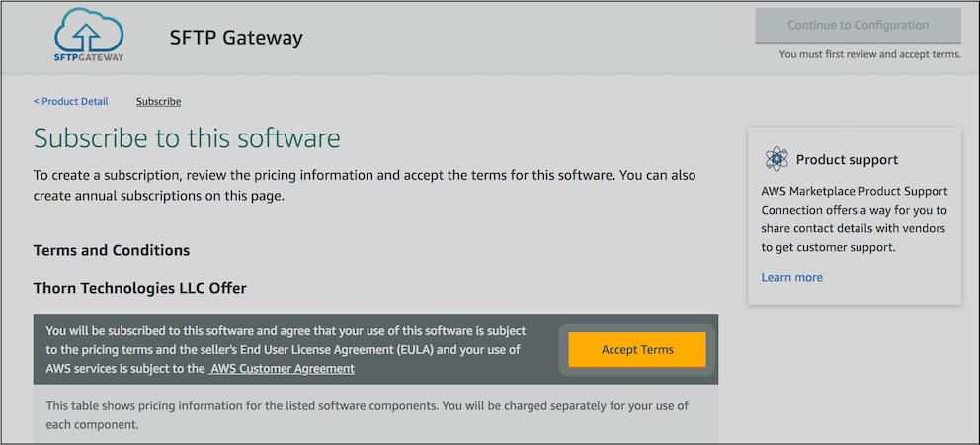Click the 'AWS Marketplace Product Support Connection' description
Image resolution: width=980 pixels, height=445 pixels.
tap(854, 220)
